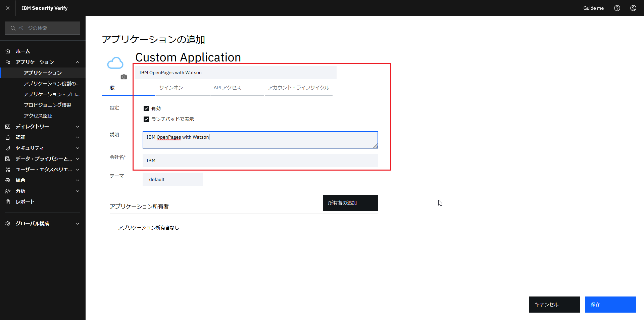This screenshot has width=644, height=320.
Task: Click the IBM Security Verify title
Action: point(45,8)
